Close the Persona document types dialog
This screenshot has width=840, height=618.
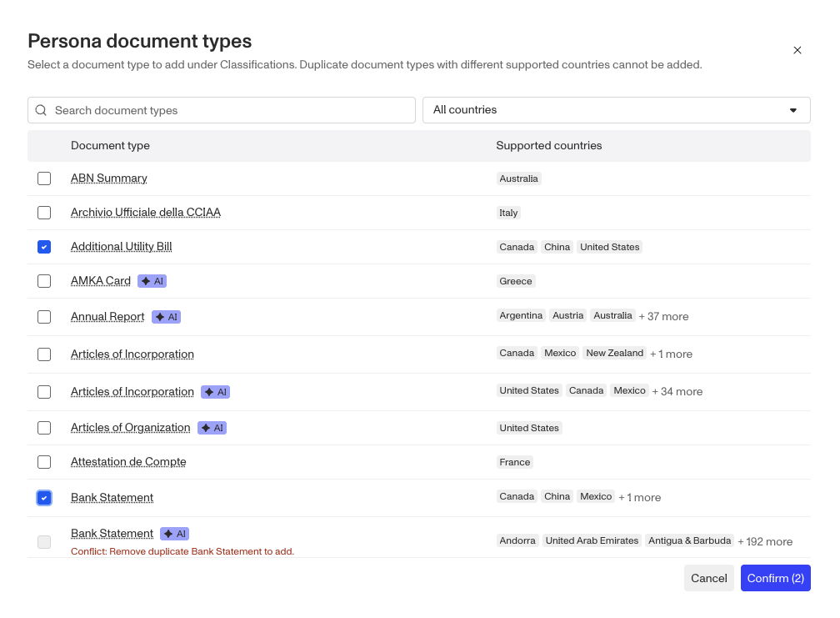pos(797,50)
